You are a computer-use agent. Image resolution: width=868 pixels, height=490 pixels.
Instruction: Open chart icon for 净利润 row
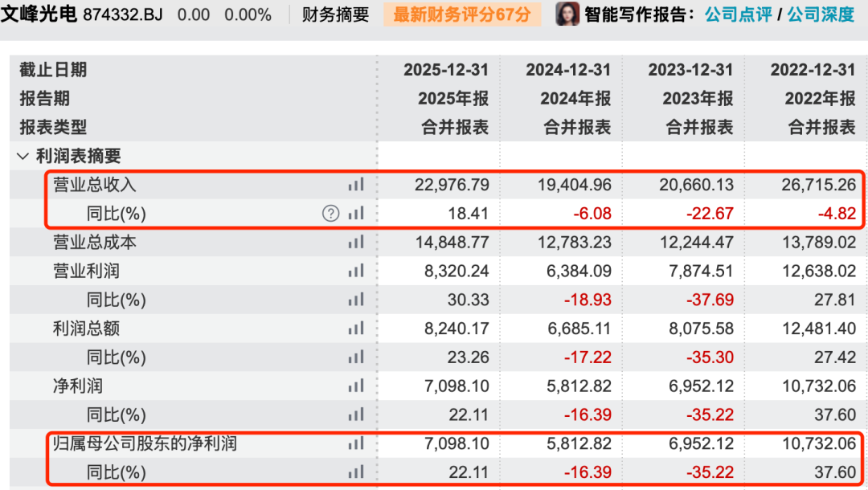click(356, 386)
